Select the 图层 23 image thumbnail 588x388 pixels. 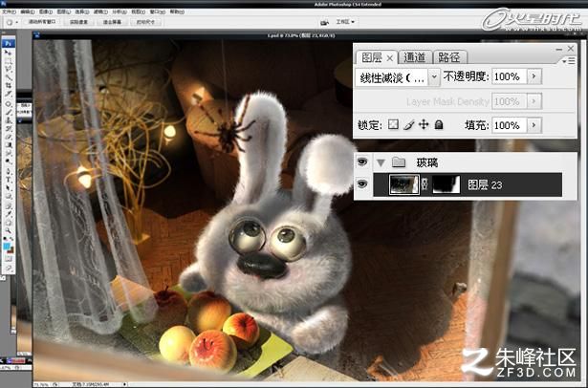(404, 184)
